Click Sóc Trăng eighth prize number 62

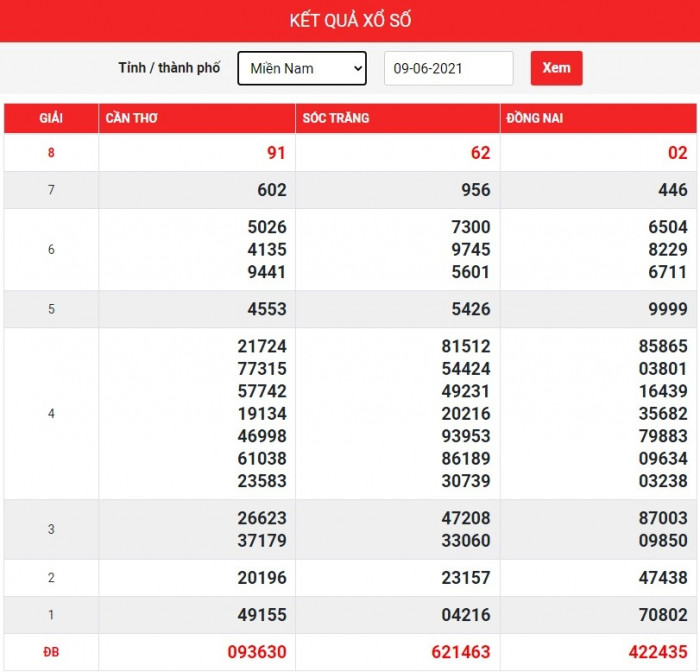[x=480, y=153]
